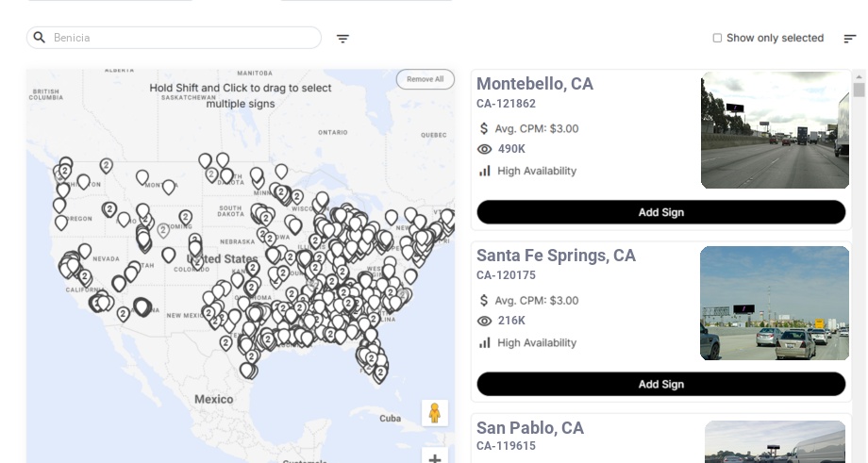Viewport: 868px width, 463px height.
Task: Click availability bars icon for Santa Fe Springs
Action: (485, 342)
